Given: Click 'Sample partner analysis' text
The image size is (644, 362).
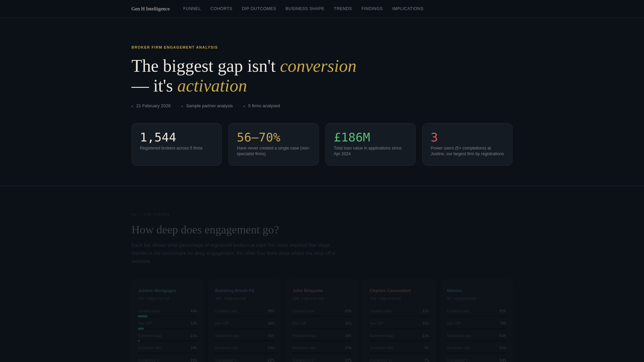Looking at the screenshot, I should tap(209, 106).
